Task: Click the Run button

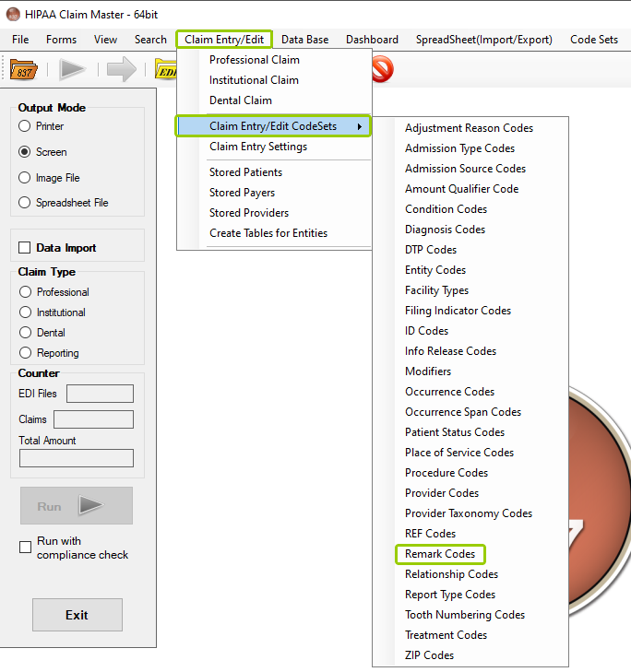Action: (77, 505)
